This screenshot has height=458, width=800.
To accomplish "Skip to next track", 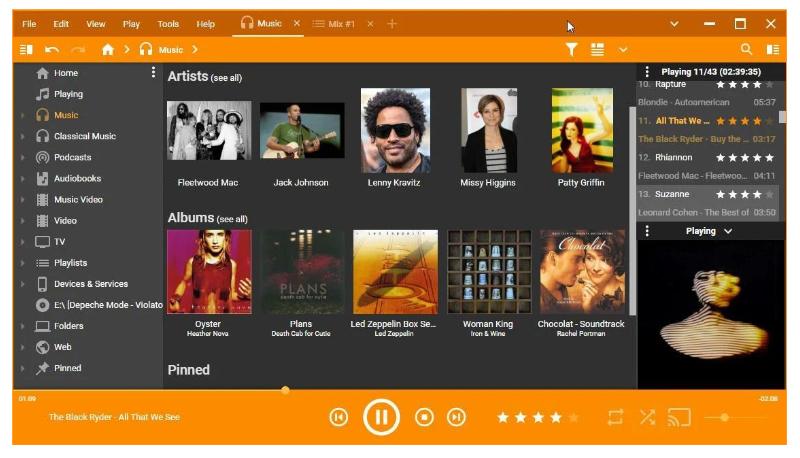I will [456, 417].
